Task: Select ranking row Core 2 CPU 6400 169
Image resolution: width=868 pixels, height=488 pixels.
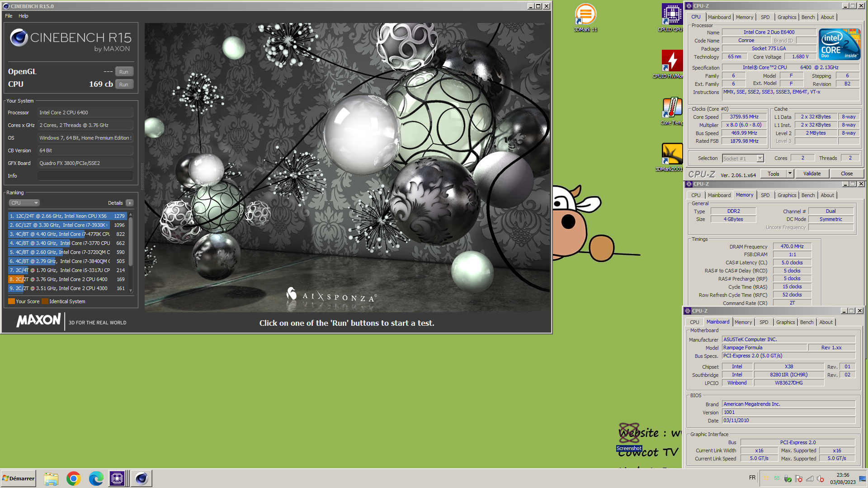Action: pyautogui.click(x=67, y=279)
